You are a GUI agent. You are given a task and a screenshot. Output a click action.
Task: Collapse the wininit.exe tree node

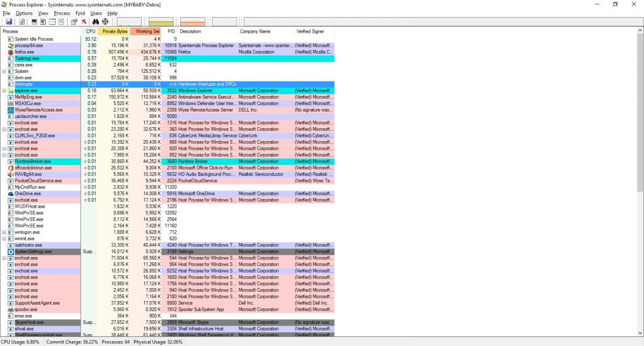coord(4,239)
